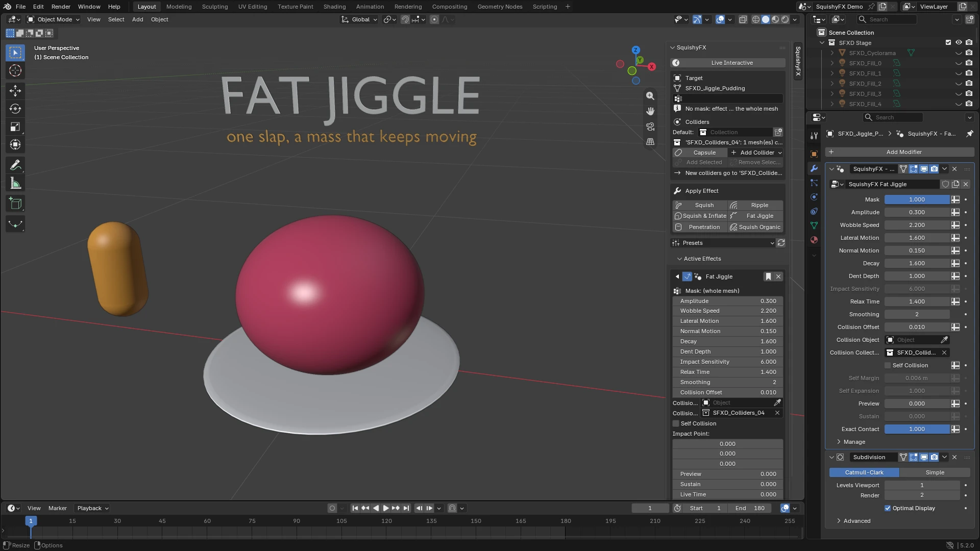Select the Rotate tool
The image size is (980, 551).
[15, 109]
